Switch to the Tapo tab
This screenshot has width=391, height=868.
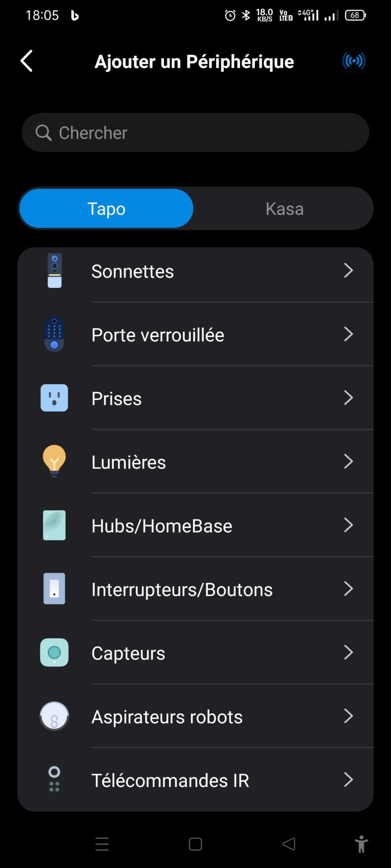coord(106,209)
